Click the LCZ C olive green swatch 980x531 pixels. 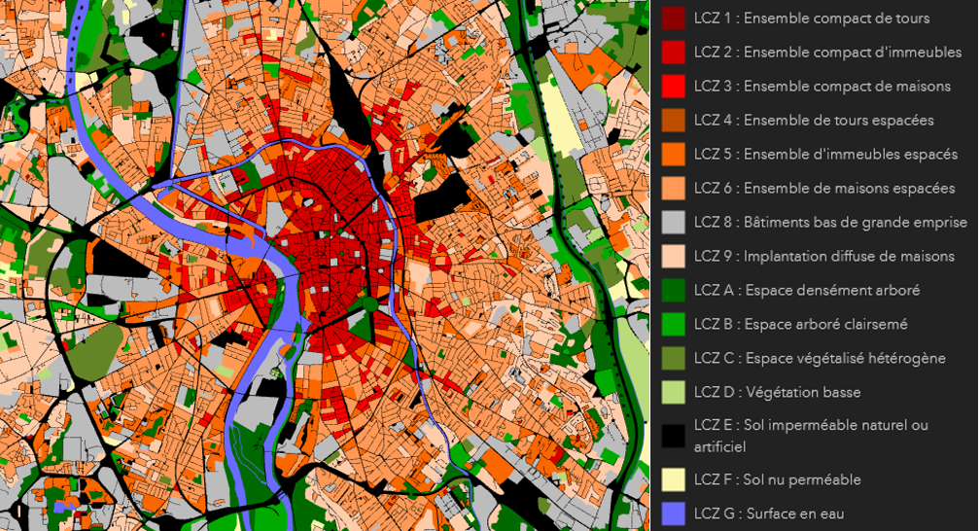pos(673,358)
